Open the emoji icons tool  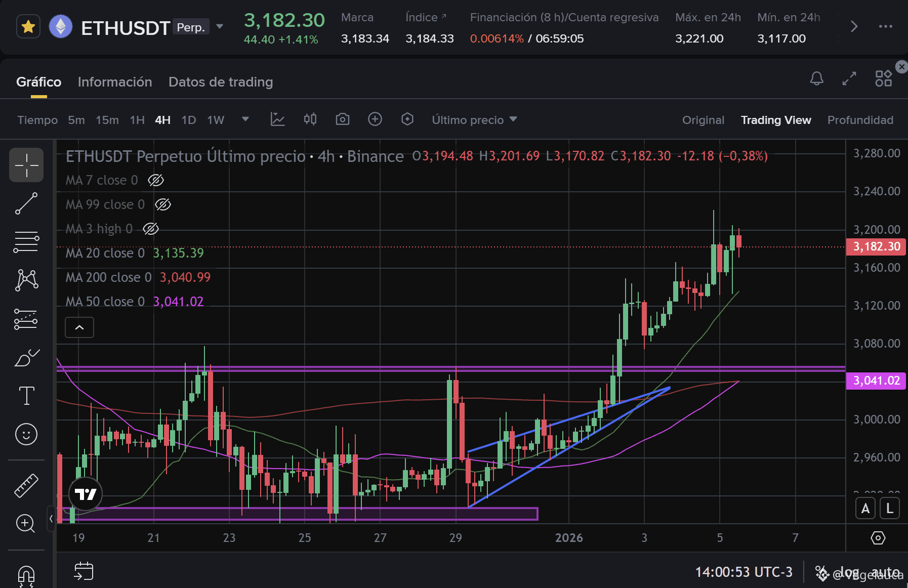pos(26,434)
